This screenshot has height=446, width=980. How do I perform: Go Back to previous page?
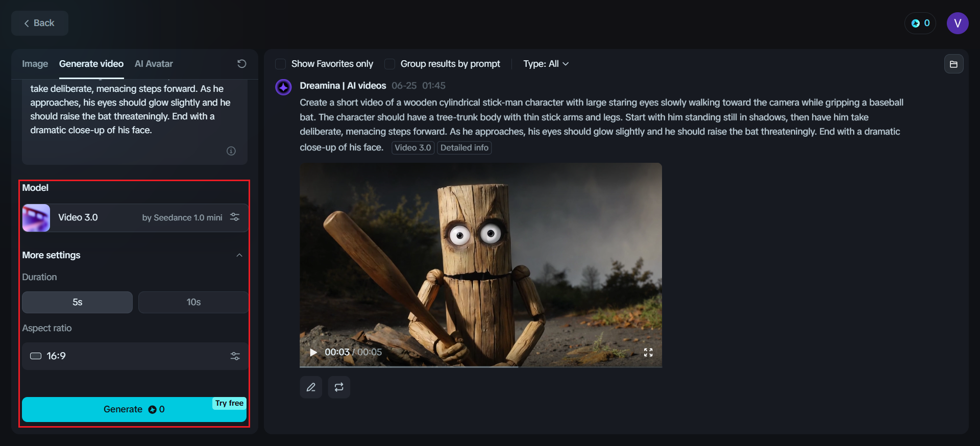click(x=40, y=23)
